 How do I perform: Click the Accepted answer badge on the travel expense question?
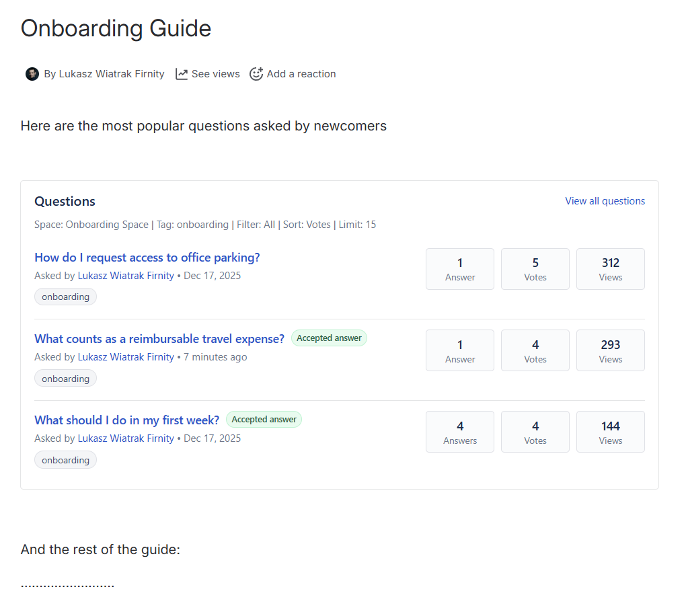pyautogui.click(x=329, y=338)
